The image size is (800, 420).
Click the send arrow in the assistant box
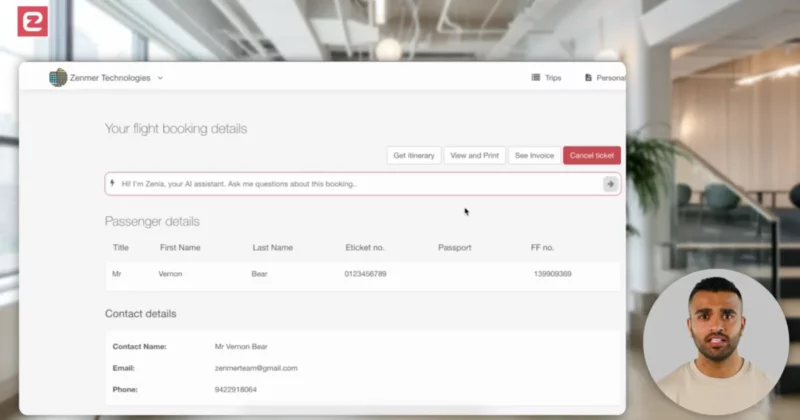click(x=610, y=184)
